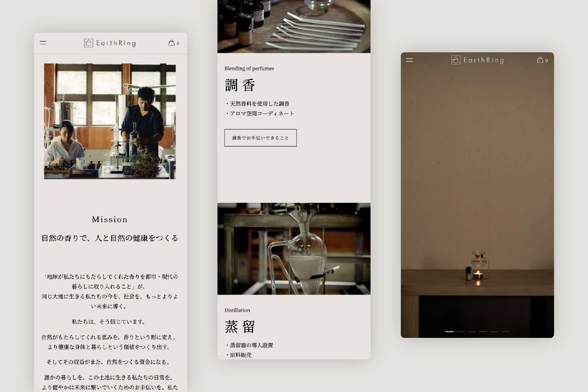The width and height of the screenshot is (588, 392).
Task: Open the hamburger menu over the dark hero
Action: [x=409, y=60]
